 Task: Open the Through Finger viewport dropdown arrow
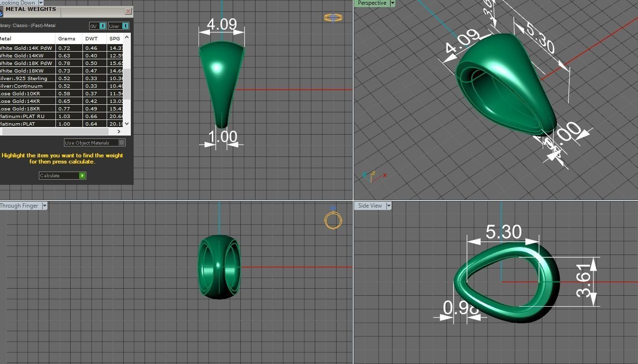[x=45, y=206]
